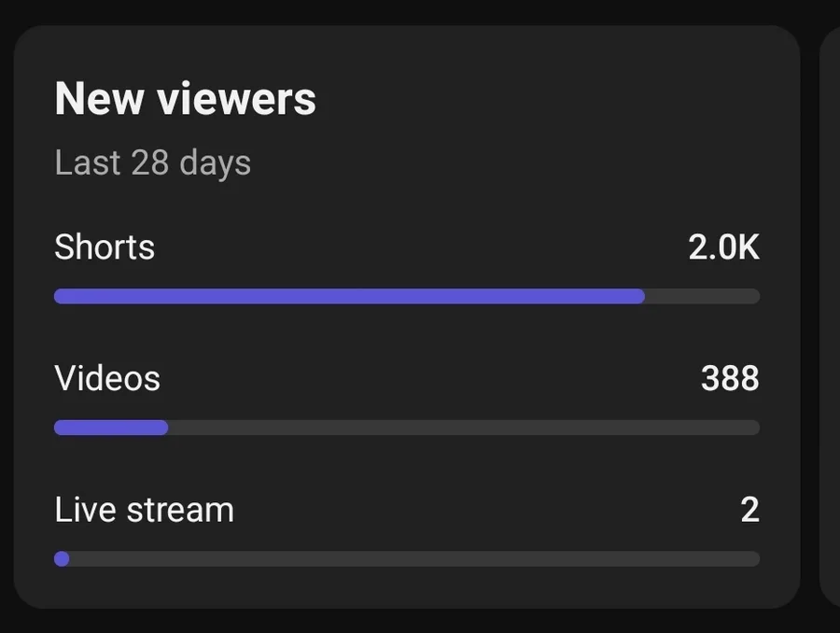This screenshot has height=633, width=840.
Task: Click the purple filled part of Shorts bar
Action: (345, 296)
